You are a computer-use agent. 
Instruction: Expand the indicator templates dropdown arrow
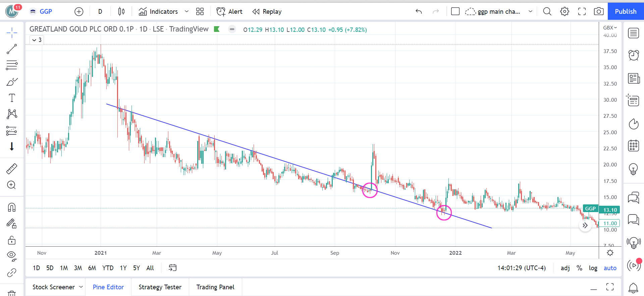tap(187, 12)
